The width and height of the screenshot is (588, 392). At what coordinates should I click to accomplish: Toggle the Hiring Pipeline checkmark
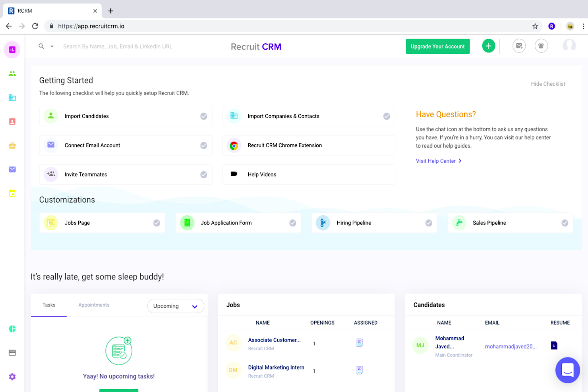(x=429, y=223)
